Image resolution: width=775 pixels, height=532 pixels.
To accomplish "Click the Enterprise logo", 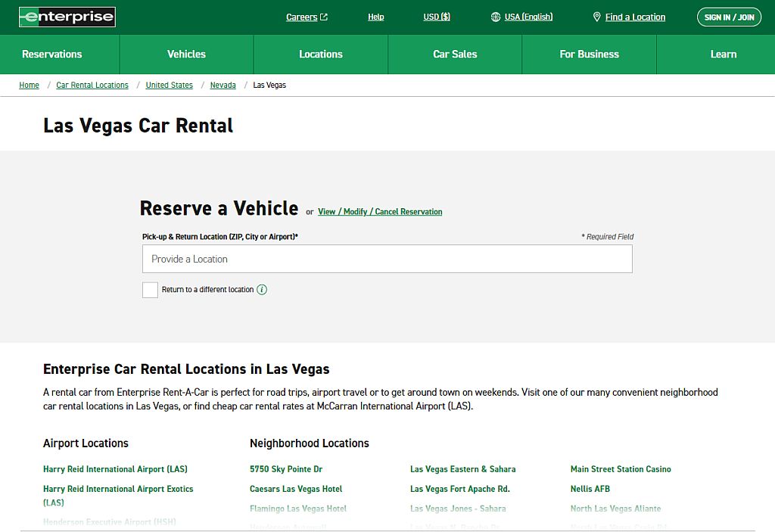I will click(67, 17).
